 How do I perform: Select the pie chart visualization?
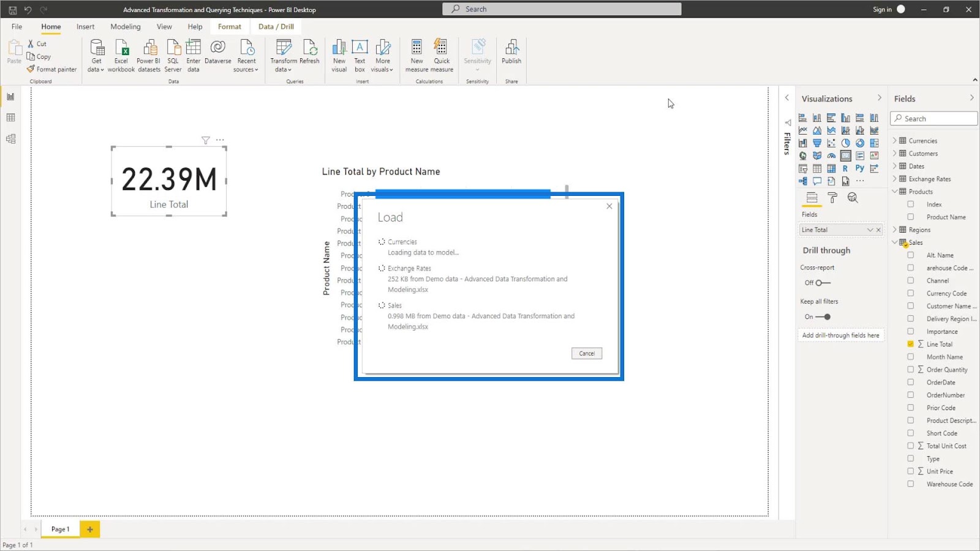pyautogui.click(x=845, y=143)
